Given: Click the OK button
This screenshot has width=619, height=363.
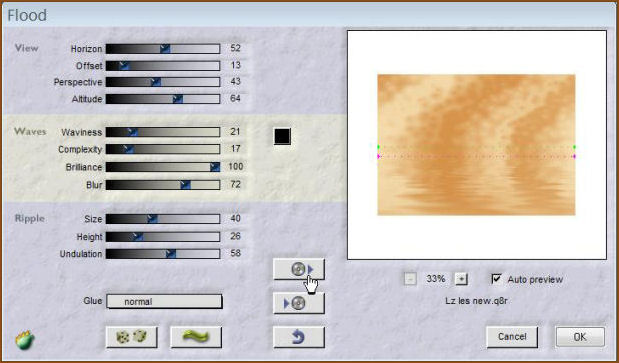Looking at the screenshot, I should tap(580, 337).
